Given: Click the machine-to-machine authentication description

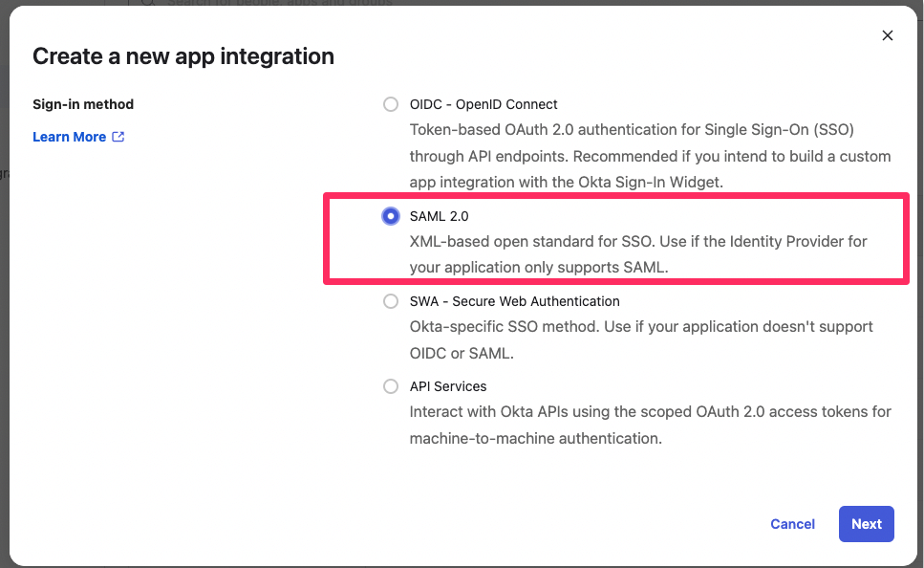Looking at the screenshot, I should (650, 425).
